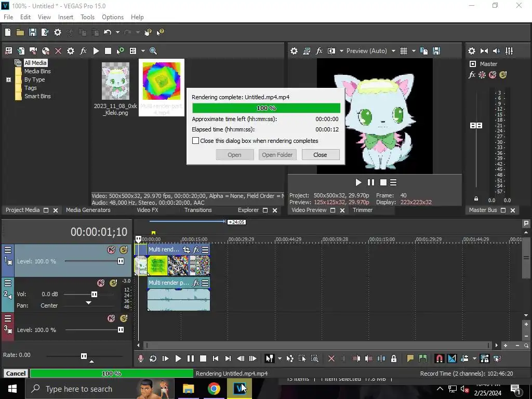The height and width of the screenshot is (399, 532).
Task: Open project properties gear in main toolbar
Action: coord(58,32)
